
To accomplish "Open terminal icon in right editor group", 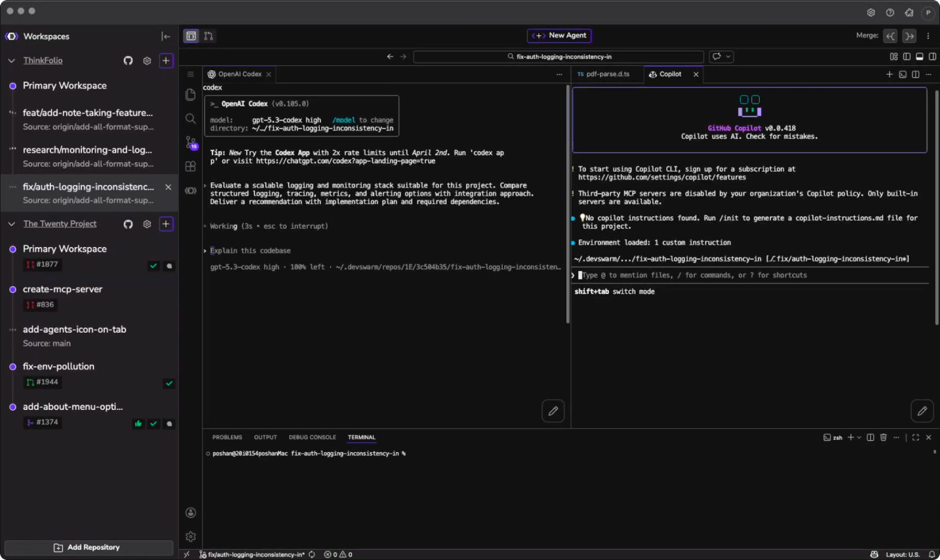I will coord(902,75).
